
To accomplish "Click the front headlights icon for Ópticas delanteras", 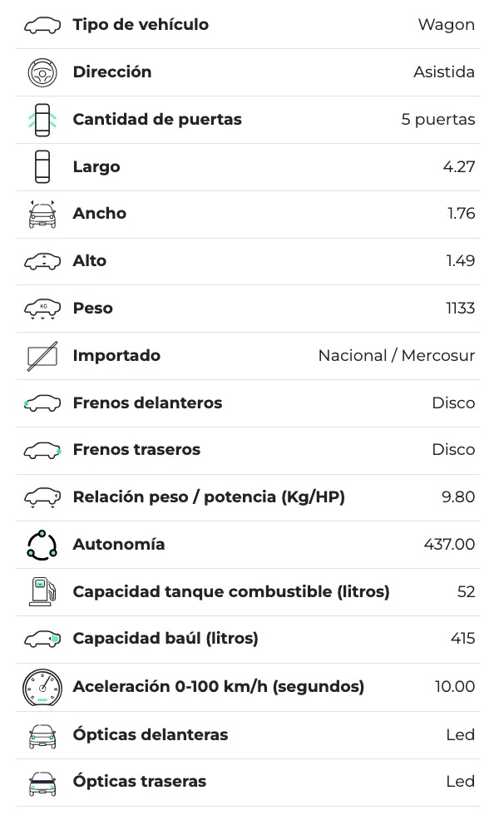I will pyautogui.click(x=42, y=735).
